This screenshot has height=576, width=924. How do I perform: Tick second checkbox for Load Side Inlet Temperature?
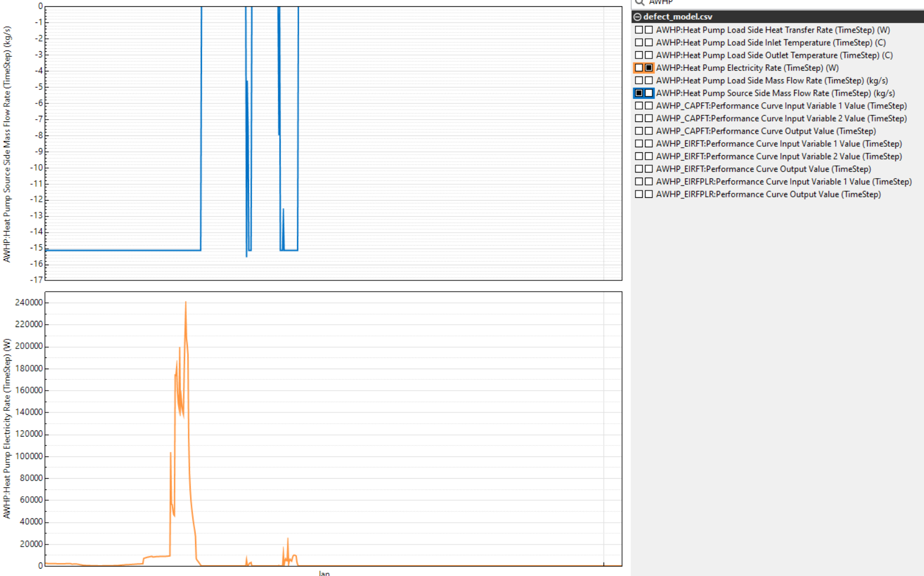649,43
